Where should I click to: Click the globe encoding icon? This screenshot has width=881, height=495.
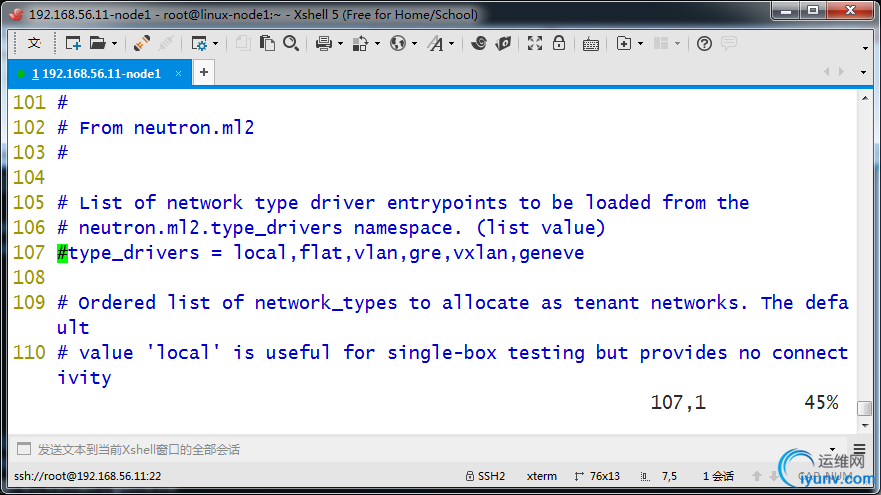click(x=398, y=43)
